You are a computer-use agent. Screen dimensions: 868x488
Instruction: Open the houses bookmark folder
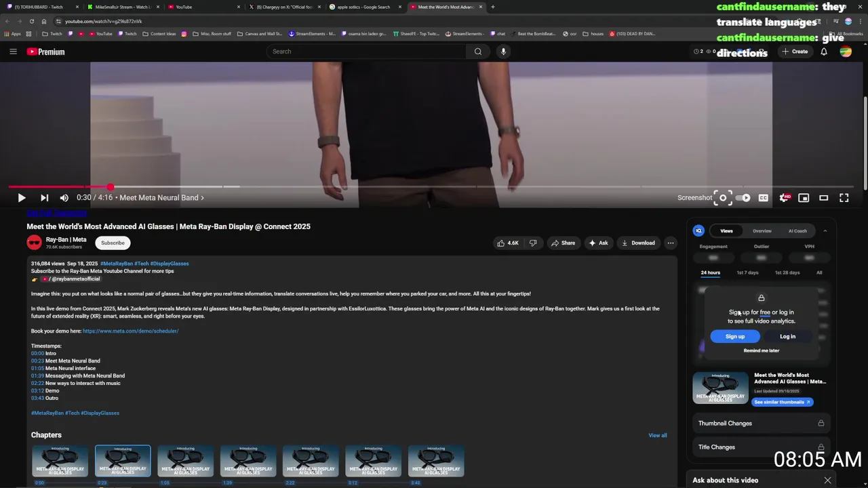(x=593, y=33)
